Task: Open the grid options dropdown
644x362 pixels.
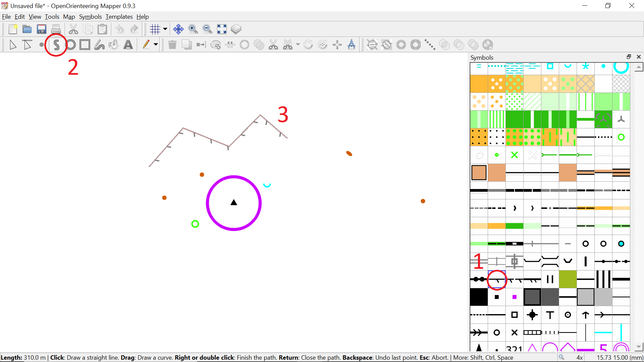Action: click(165, 29)
